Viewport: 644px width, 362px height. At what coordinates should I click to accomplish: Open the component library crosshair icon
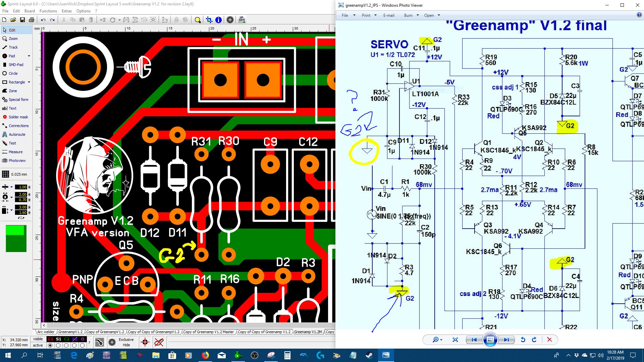(209, 20)
